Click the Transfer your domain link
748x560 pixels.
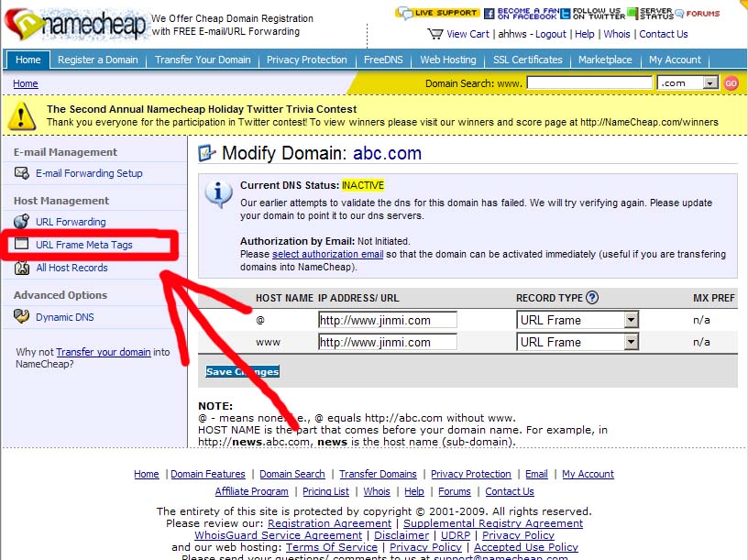point(104,352)
